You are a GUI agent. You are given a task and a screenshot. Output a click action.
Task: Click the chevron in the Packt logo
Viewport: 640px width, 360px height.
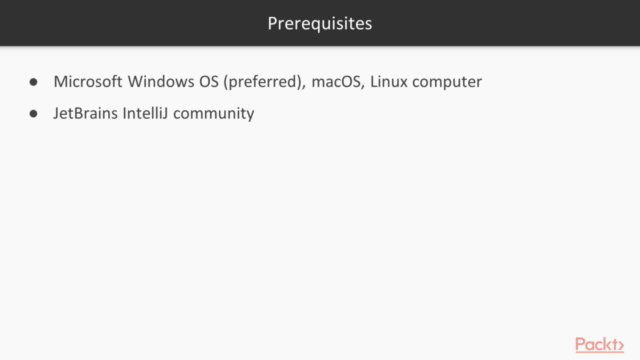tap(621, 346)
